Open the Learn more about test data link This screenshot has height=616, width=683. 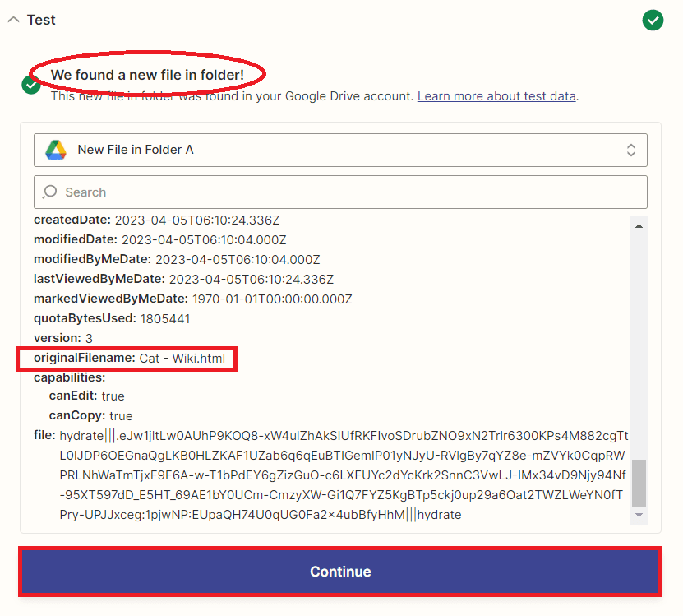pyautogui.click(x=496, y=96)
